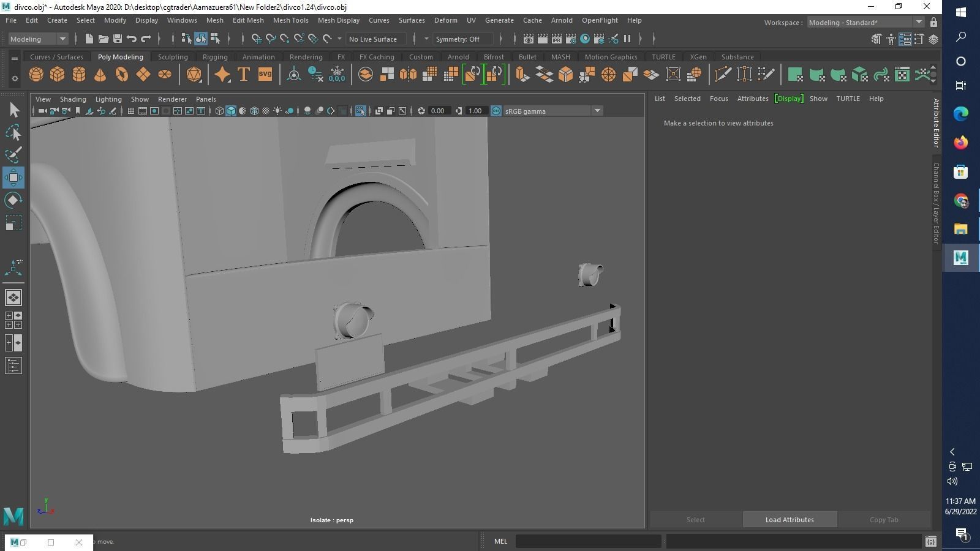Activate the Rotate tool in Tool Box
Viewport: 980px width, 551px height.
tap(13, 200)
